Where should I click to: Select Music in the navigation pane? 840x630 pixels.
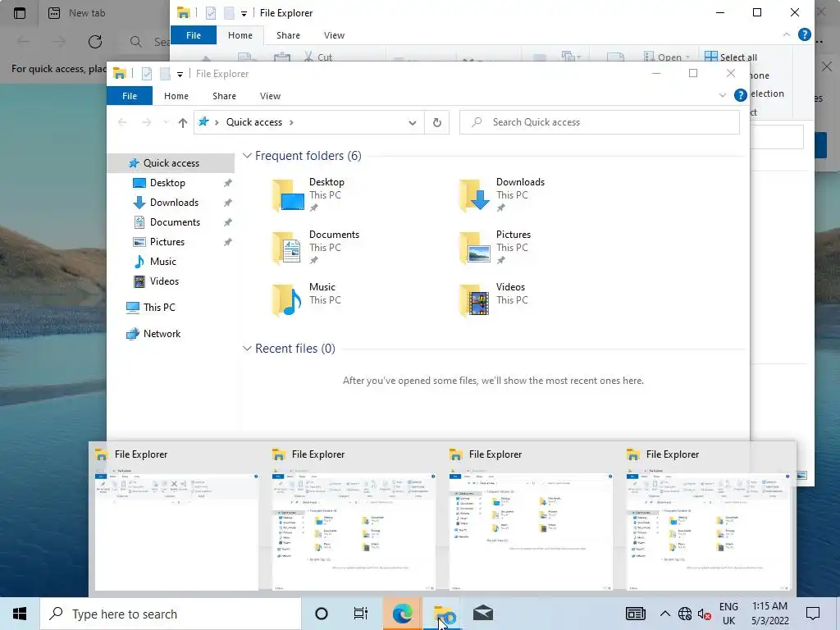tap(162, 262)
